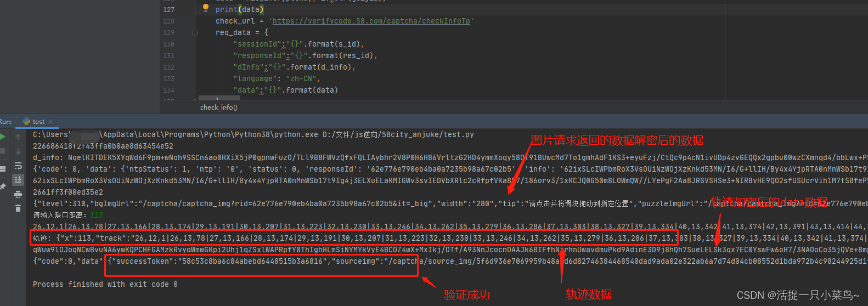
Task: Click line number 131 in the gutter
Action: pyautogui.click(x=168, y=56)
